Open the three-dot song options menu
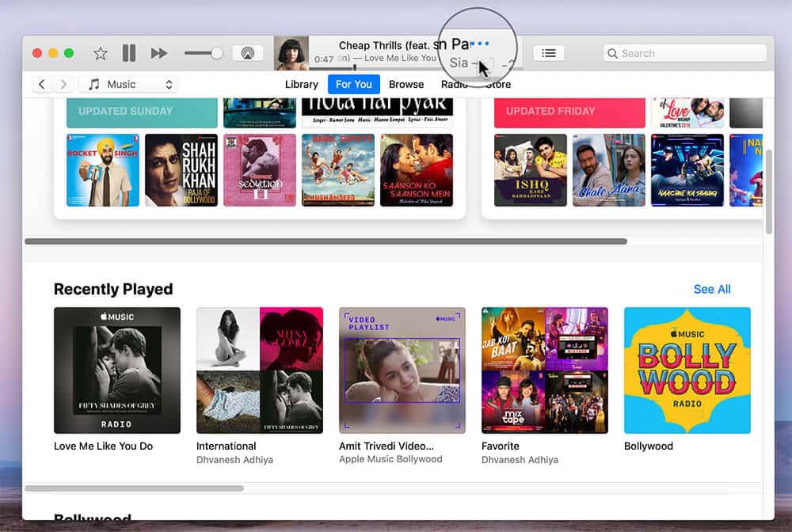This screenshot has height=532, width=792. 480,44
